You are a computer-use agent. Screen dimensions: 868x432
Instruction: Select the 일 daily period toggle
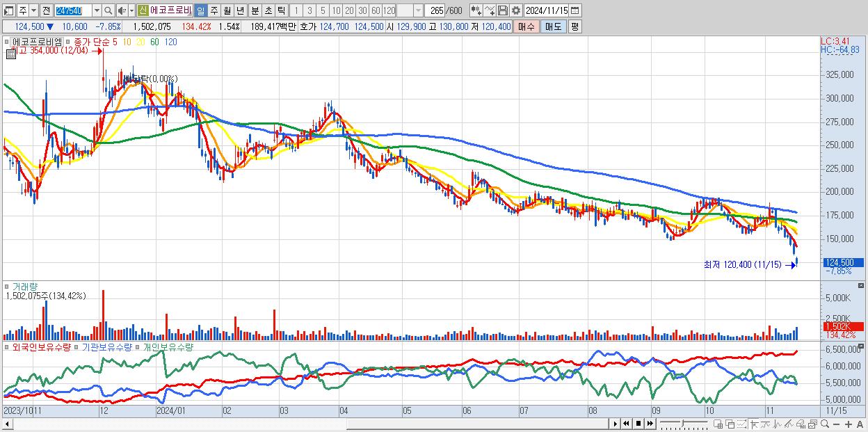200,10
